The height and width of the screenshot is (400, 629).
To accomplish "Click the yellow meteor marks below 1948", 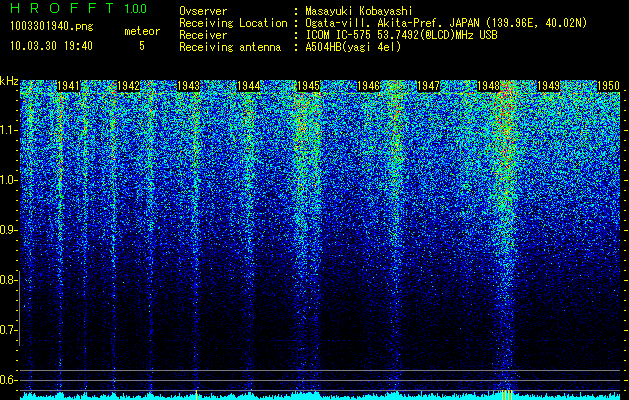I will (x=507, y=395).
